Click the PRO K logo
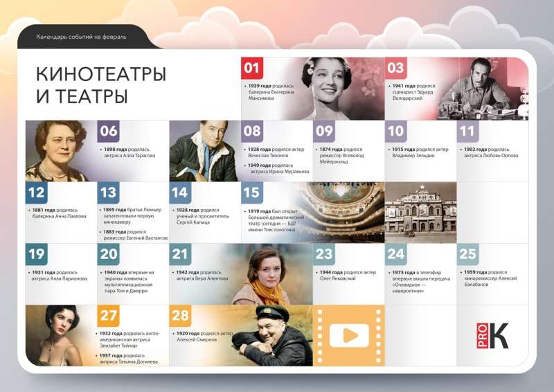Image resolution: width=554 pixels, height=392 pixels. click(492, 335)
